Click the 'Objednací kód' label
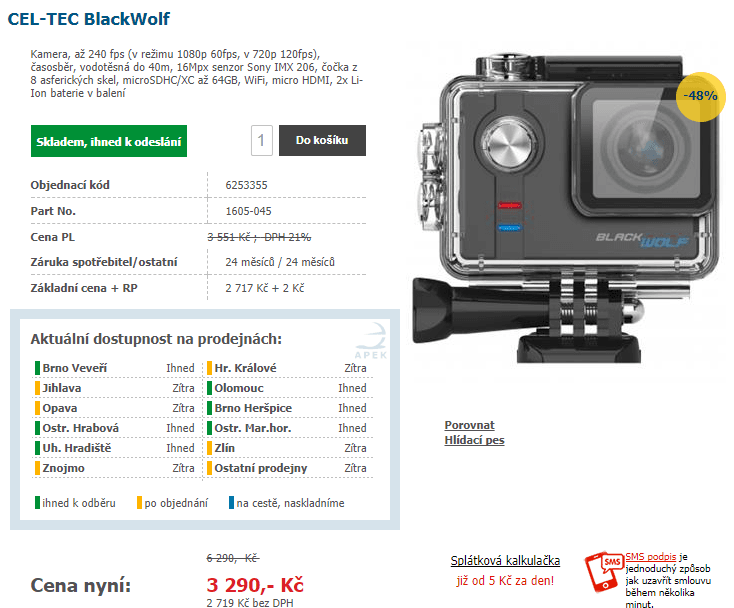Screen dimensions: 734x608 tap(70, 185)
